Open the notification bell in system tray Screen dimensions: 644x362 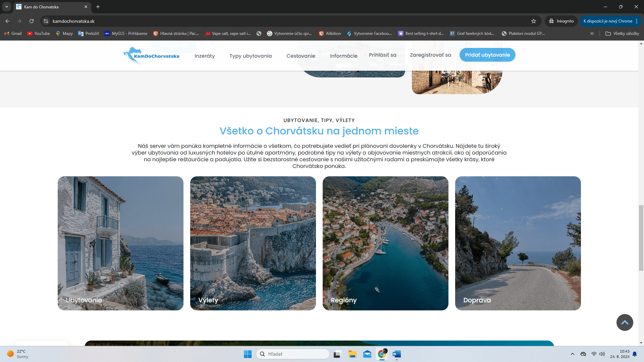click(635, 354)
